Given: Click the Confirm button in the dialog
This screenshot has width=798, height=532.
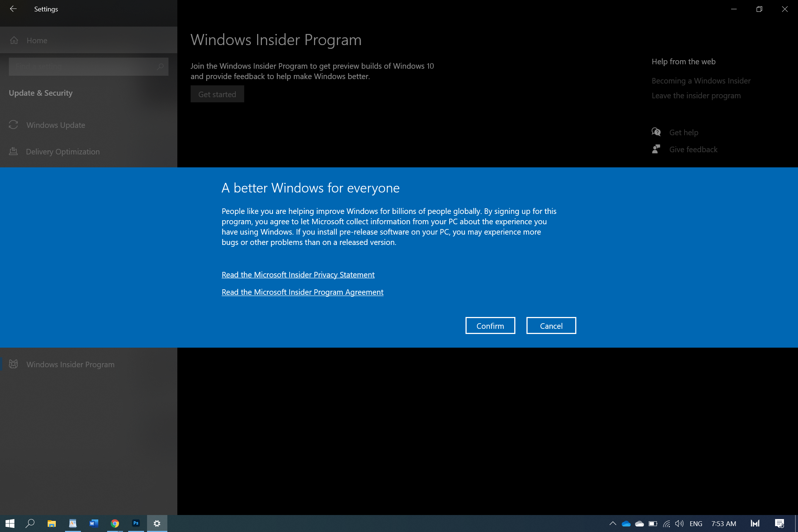Looking at the screenshot, I should (x=490, y=325).
